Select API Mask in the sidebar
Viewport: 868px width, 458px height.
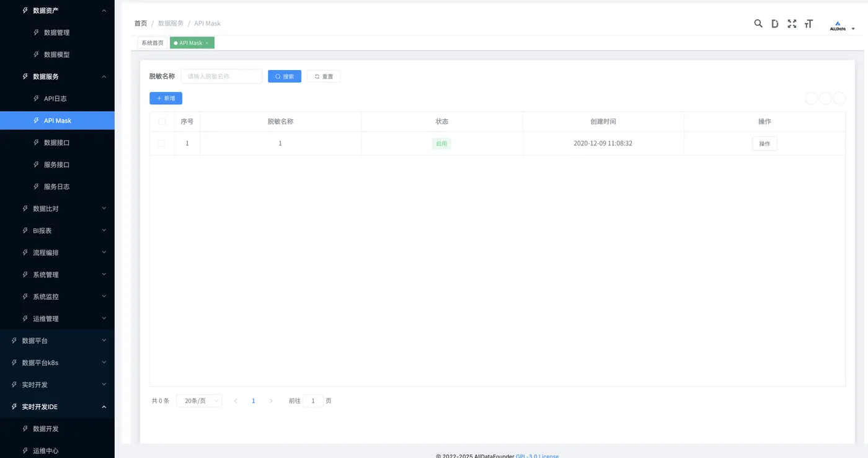(57, 120)
